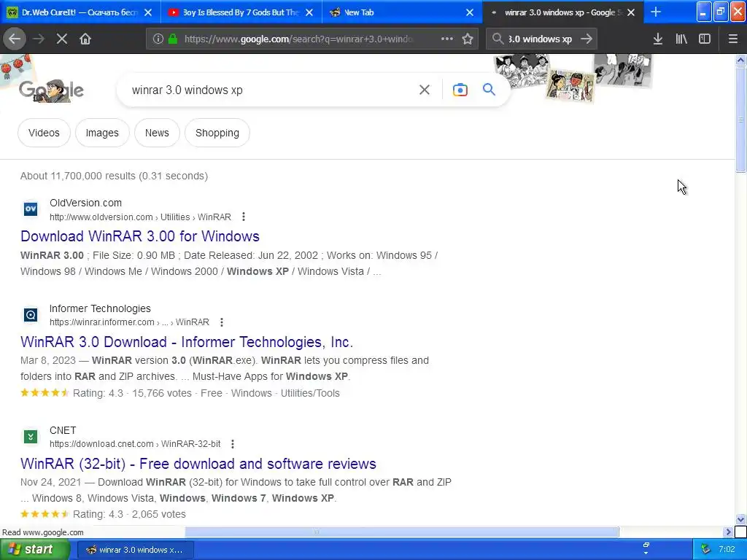This screenshot has width=747, height=560.
Task: Click the system tray network icon
Action: coord(706,550)
